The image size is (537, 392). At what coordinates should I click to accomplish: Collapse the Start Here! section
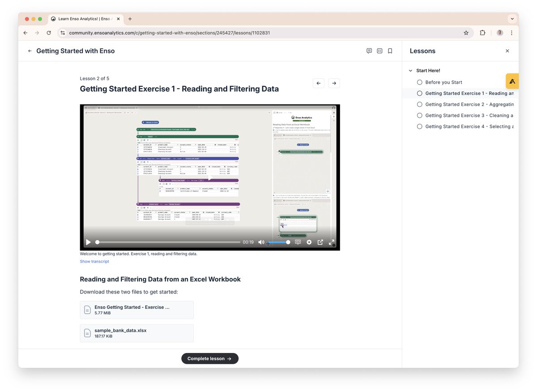tap(411, 71)
